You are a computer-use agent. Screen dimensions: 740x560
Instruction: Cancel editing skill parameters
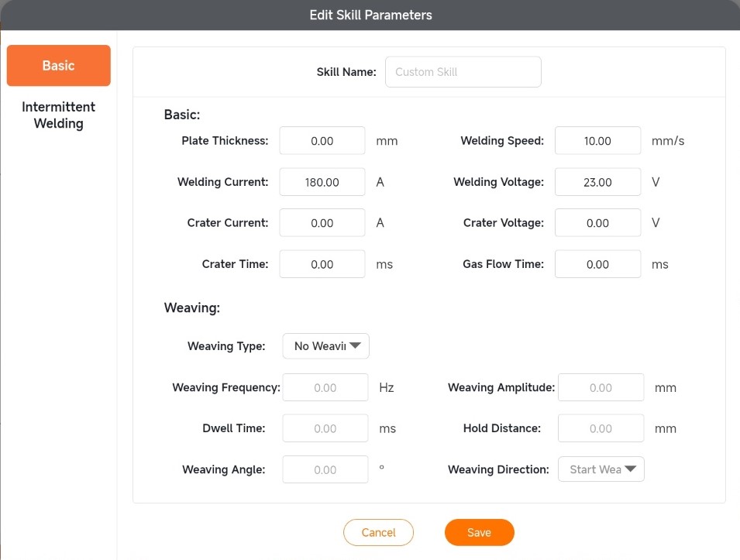[x=378, y=533]
